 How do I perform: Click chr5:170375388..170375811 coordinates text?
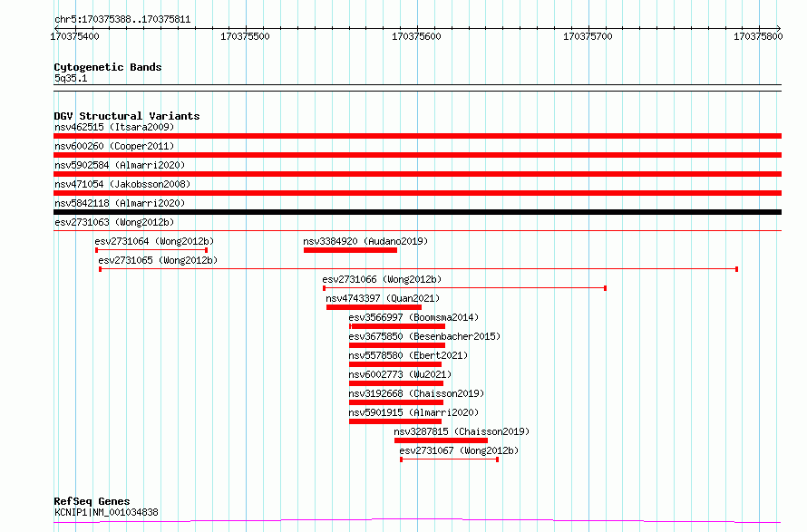(x=122, y=20)
